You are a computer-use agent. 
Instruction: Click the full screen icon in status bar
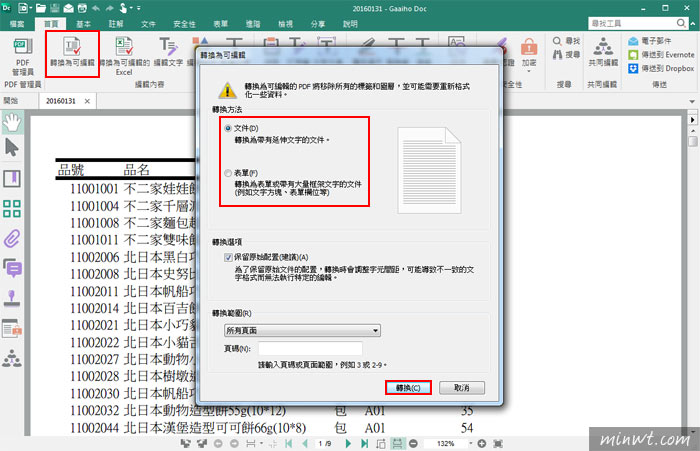[498, 443]
